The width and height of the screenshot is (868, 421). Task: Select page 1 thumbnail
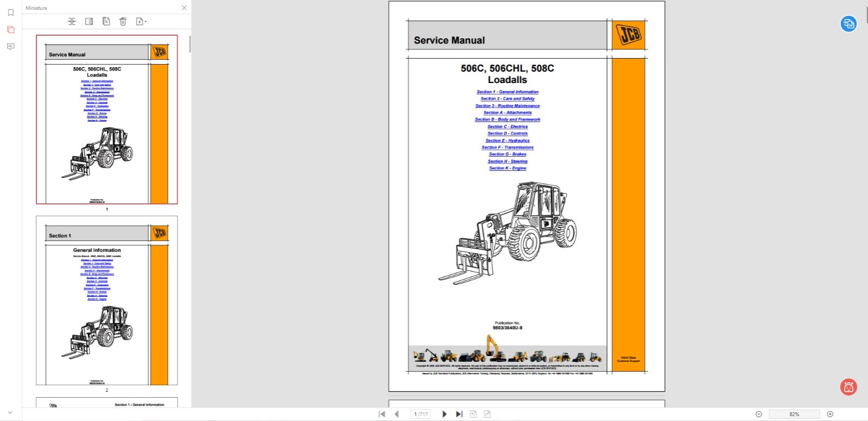point(107,119)
